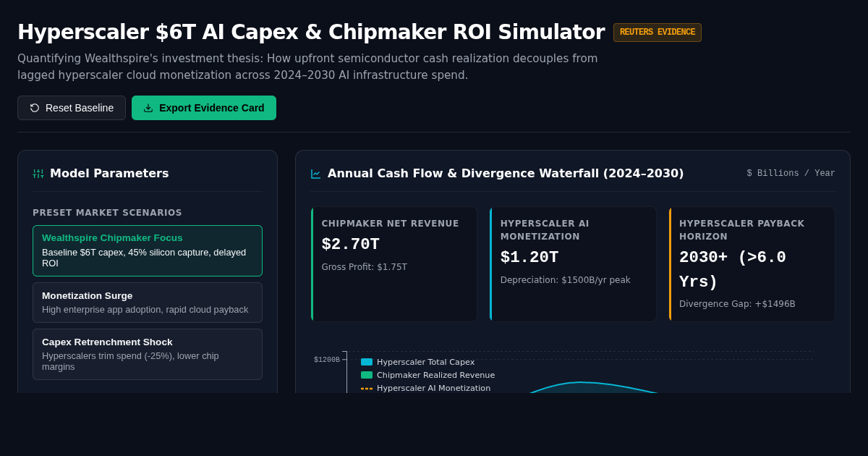Click the Model Parameters heading
Screen dimensions: 868x456
109,173
